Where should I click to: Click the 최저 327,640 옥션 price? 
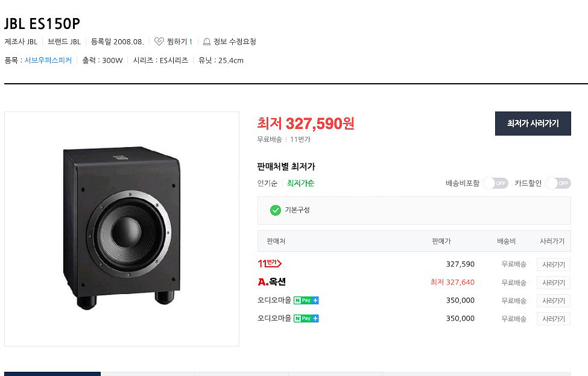pos(452,282)
